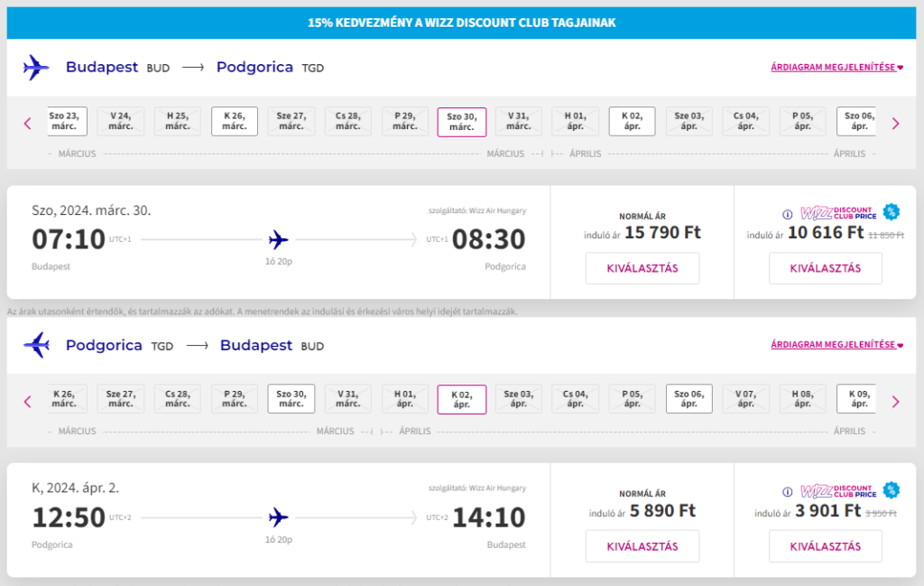Click the percent badge on return Discount Club price
924x586 pixels.
(x=891, y=490)
